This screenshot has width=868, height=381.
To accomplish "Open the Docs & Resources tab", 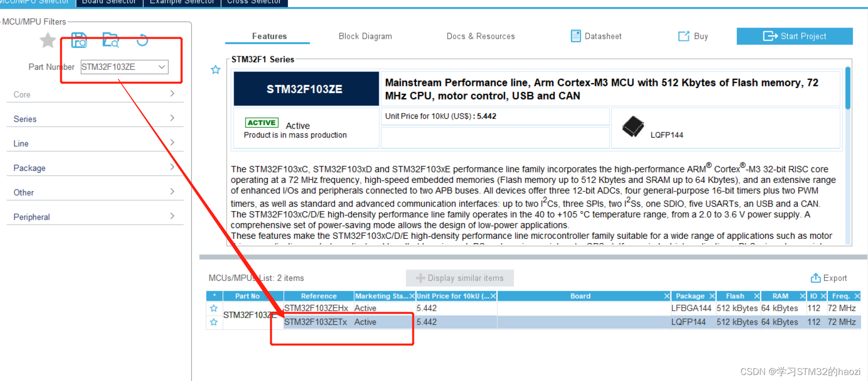I will click(481, 36).
